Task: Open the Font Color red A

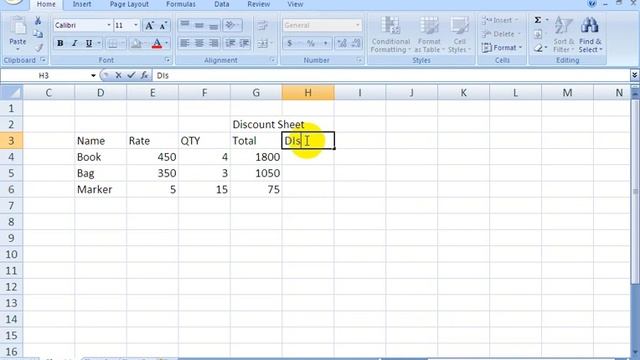Action: tap(157, 44)
